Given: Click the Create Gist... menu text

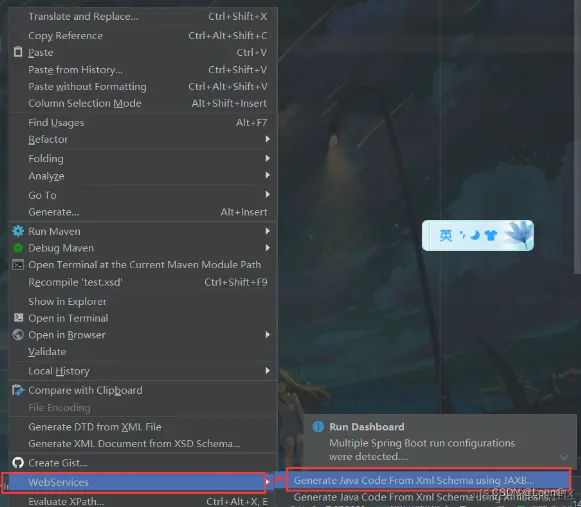Looking at the screenshot, I should (x=58, y=463).
